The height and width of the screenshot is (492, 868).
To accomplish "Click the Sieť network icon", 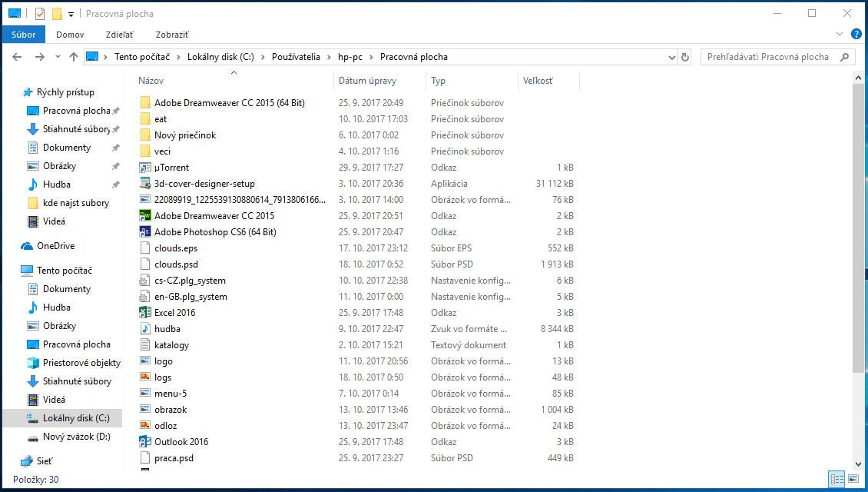I will [x=27, y=461].
